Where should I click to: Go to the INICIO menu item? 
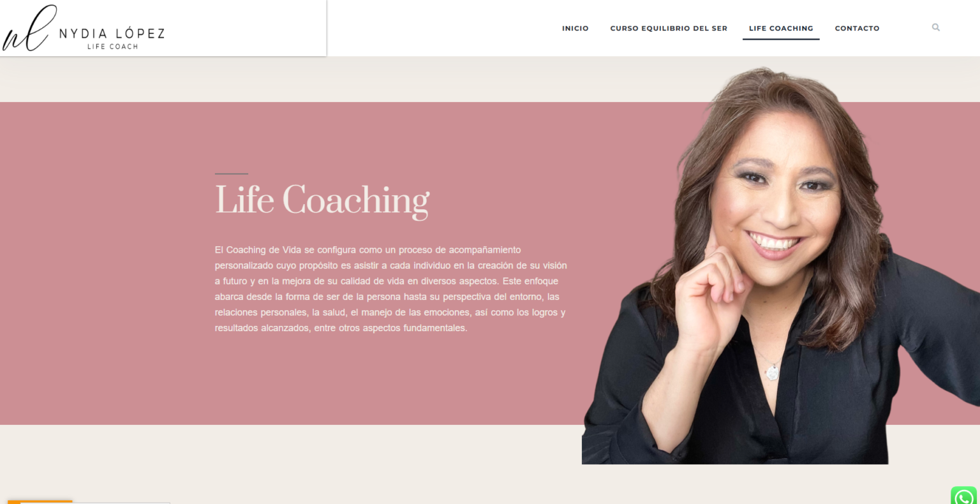tap(575, 28)
